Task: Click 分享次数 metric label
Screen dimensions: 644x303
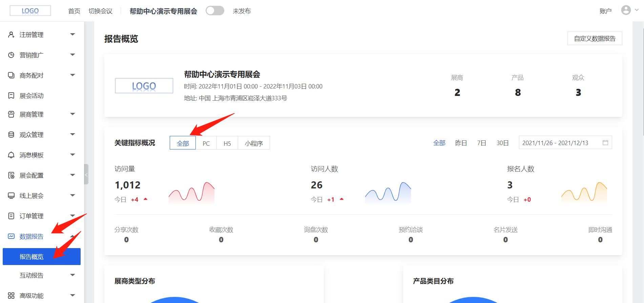Action: click(x=126, y=230)
